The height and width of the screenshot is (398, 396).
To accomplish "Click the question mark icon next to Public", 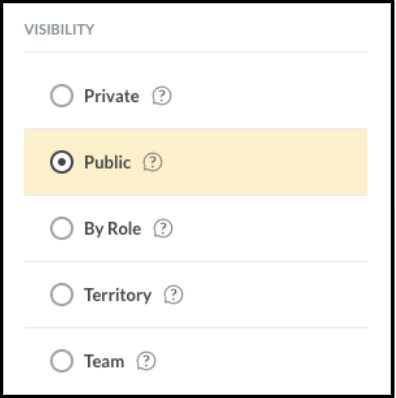I will click(153, 162).
